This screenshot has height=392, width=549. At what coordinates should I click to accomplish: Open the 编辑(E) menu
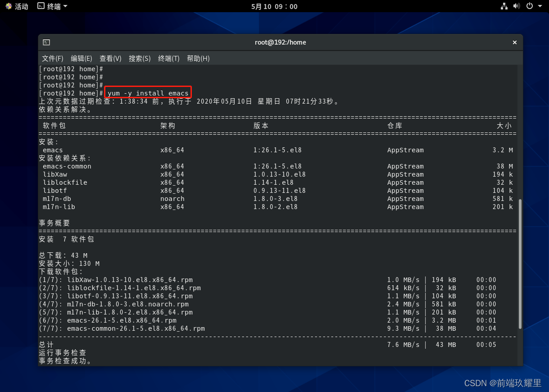coord(82,59)
